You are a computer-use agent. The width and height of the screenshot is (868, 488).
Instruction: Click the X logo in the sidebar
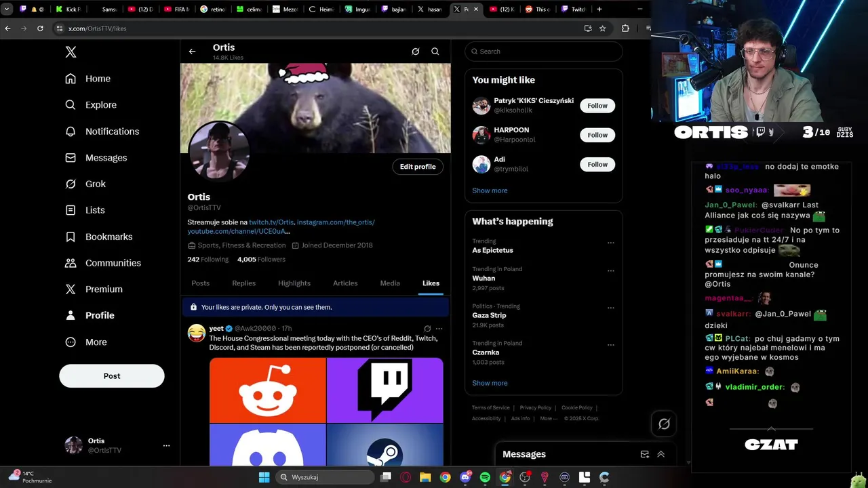[x=71, y=52]
